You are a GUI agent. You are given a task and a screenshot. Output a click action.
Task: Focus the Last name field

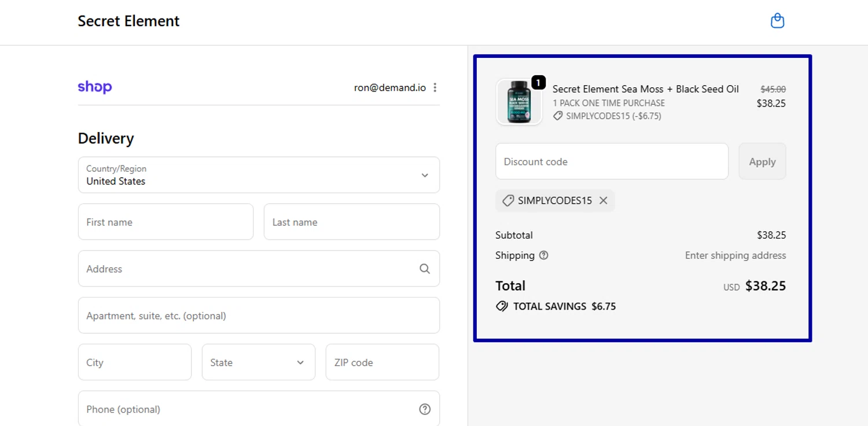[352, 222]
